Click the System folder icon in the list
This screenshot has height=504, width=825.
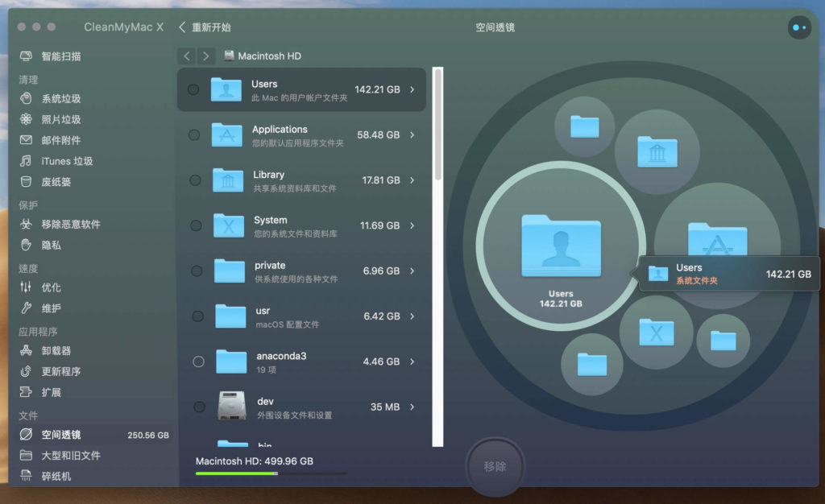pyautogui.click(x=228, y=225)
